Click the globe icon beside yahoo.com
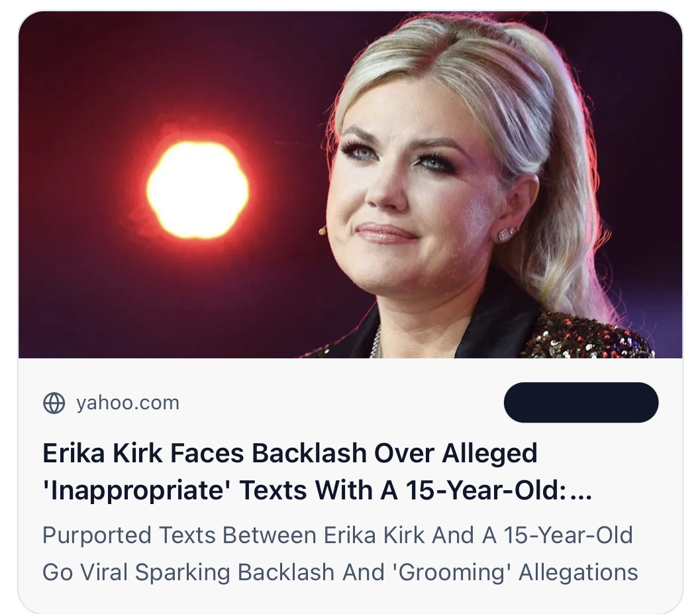Viewport: 700px width, 614px height. point(54,403)
